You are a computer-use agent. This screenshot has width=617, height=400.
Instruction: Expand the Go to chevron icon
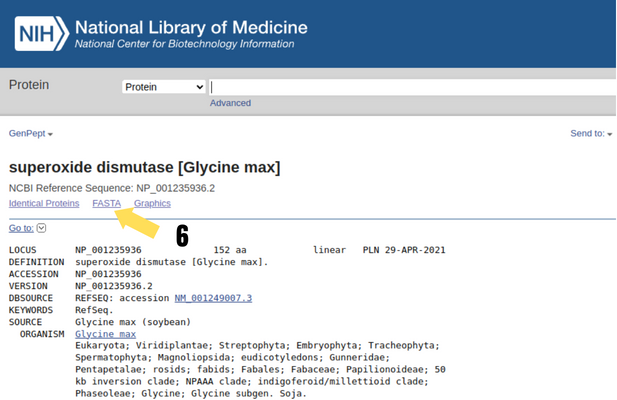click(x=41, y=228)
